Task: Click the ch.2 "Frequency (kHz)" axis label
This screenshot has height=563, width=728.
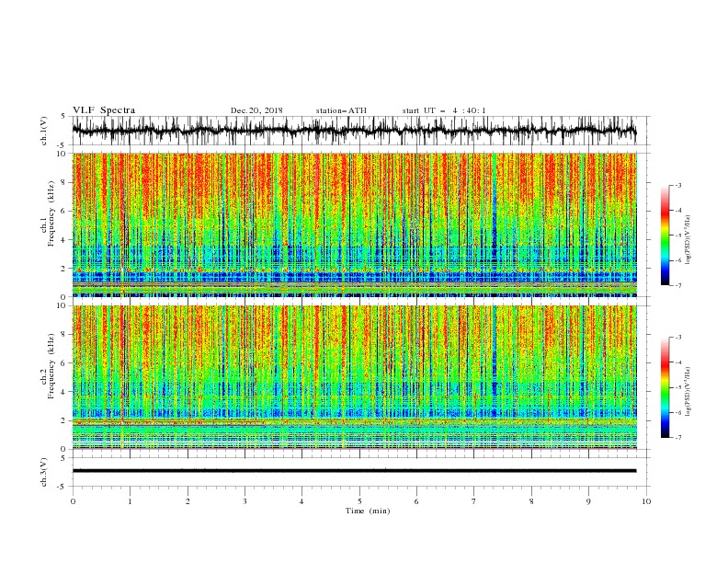Action: coord(51,366)
